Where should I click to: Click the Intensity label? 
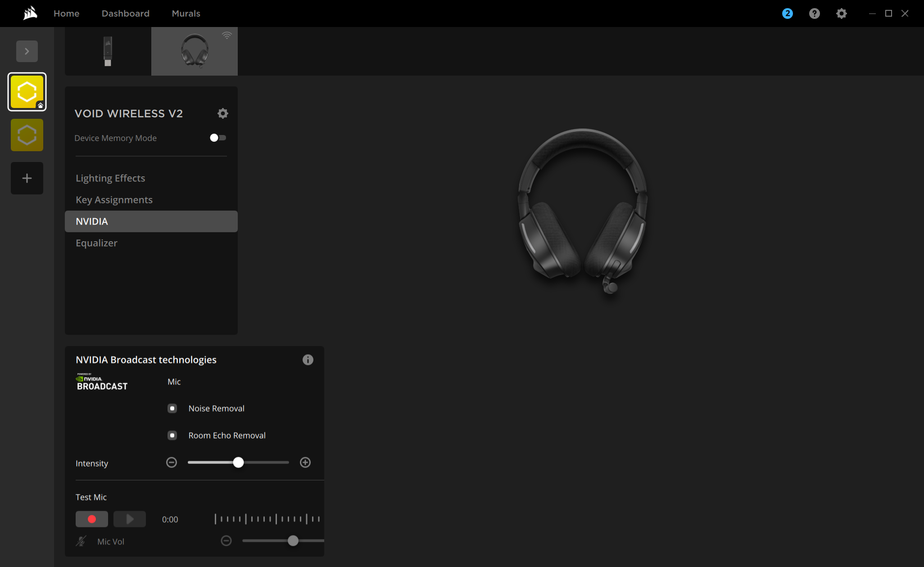(92, 463)
